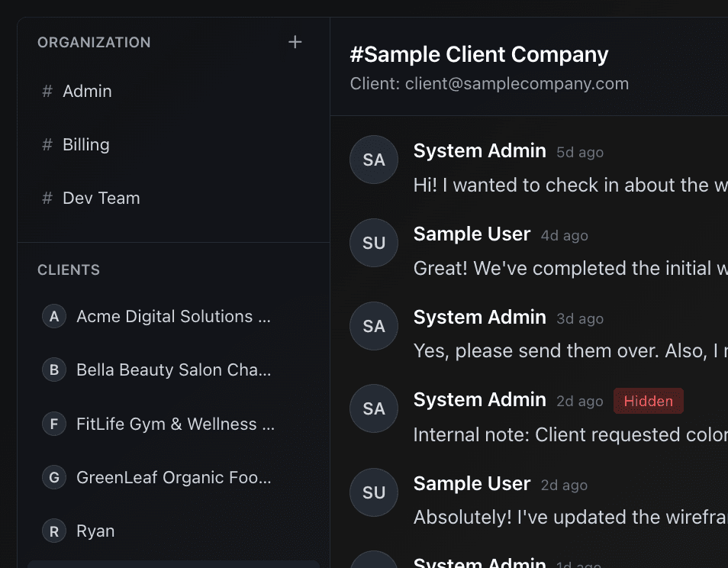Click the '4d ago' timestamp
Viewport: 728px width, 568px height.
pos(564,235)
